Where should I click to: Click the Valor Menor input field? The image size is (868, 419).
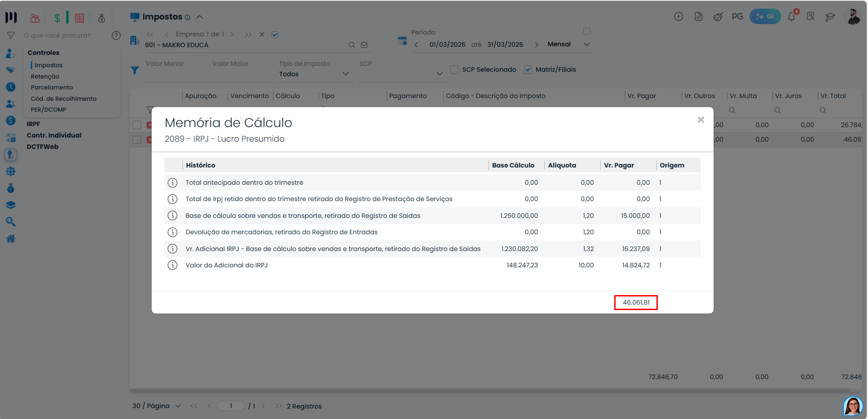tap(175, 74)
